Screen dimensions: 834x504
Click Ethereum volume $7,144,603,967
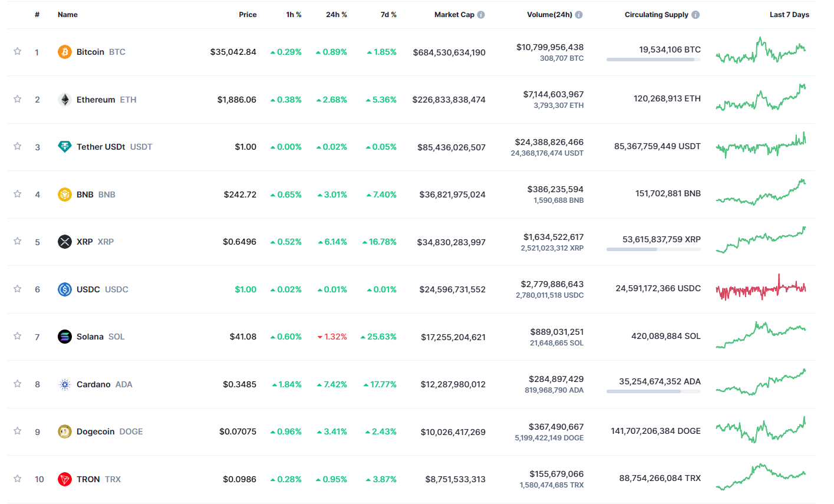click(553, 94)
